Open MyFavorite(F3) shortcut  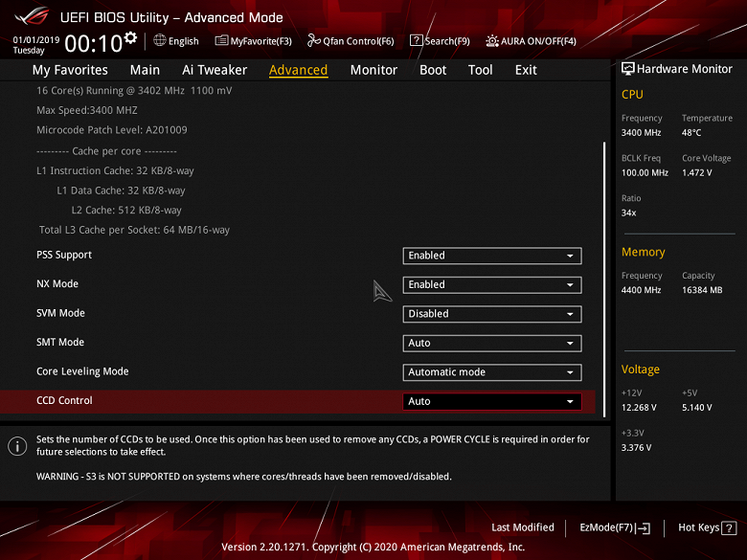click(254, 41)
